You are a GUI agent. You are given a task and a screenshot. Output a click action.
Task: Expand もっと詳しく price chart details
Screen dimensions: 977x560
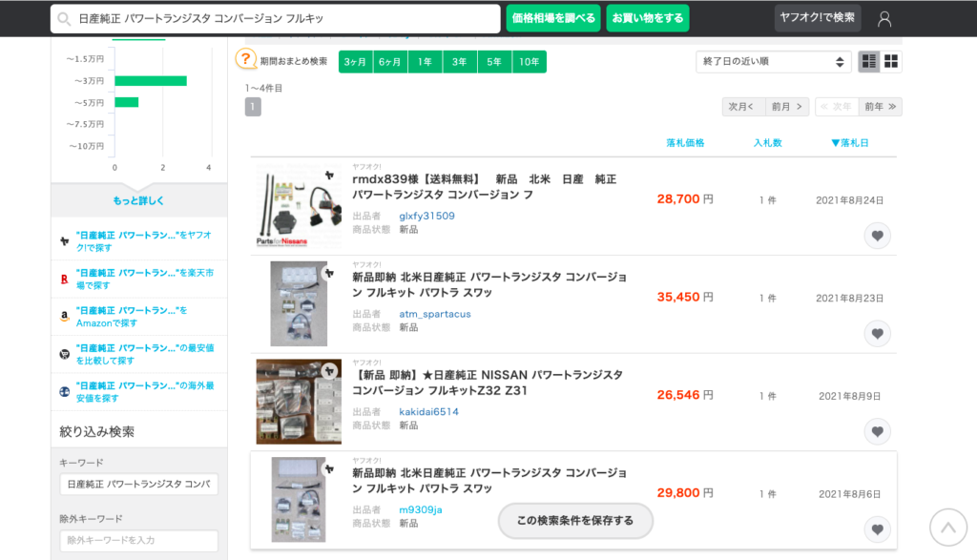138,200
